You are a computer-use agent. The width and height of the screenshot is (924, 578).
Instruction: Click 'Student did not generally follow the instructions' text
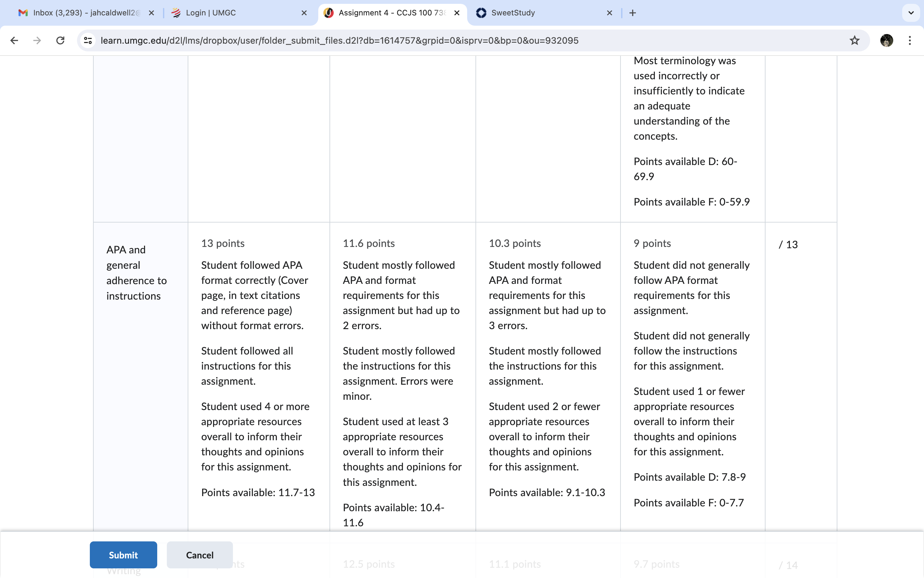click(692, 351)
